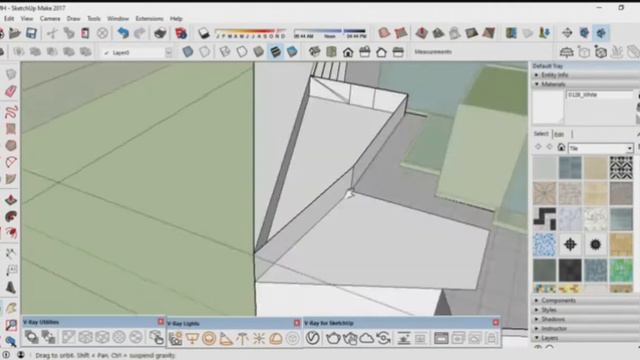Click the current white material preview
The width and height of the screenshot is (640, 360).
pyautogui.click(x=548, y=107)
